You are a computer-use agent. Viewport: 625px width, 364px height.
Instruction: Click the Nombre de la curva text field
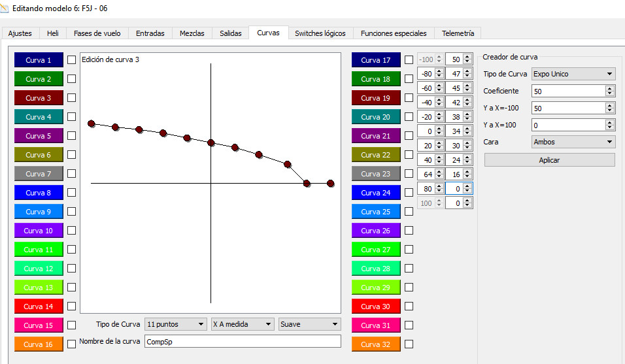[x=242, y=341]
